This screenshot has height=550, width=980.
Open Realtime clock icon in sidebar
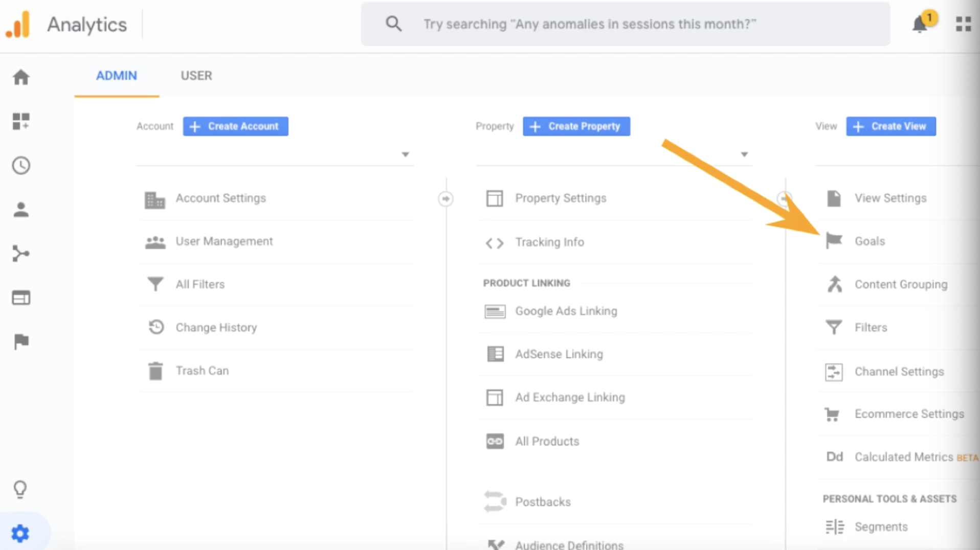(21, 166)
